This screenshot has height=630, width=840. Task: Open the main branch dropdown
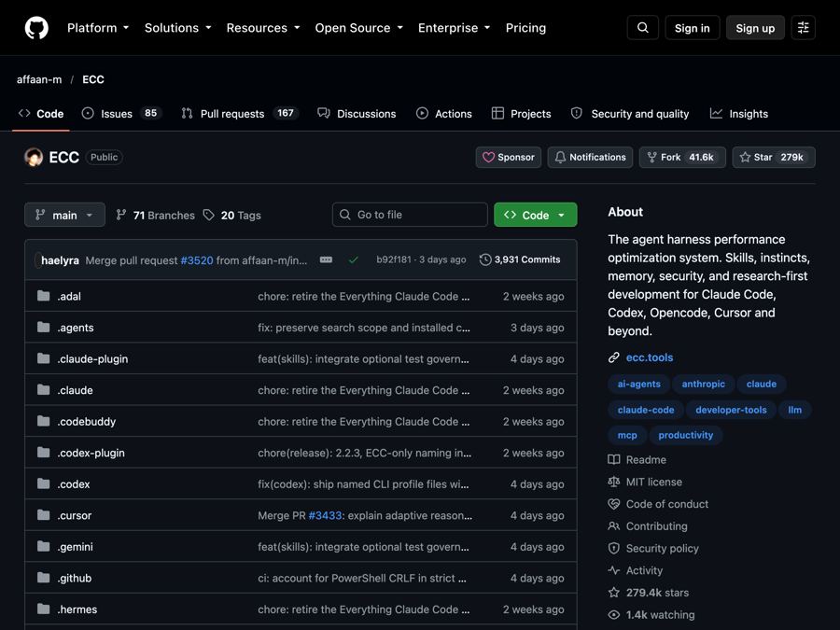pyautogui.click(x=64, y=215)
